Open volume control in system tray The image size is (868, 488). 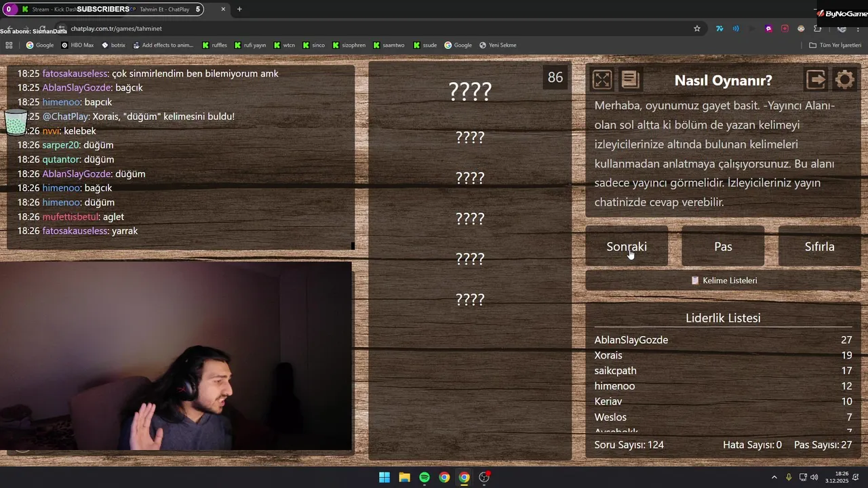pyautogui.click(x=814, y=477)
